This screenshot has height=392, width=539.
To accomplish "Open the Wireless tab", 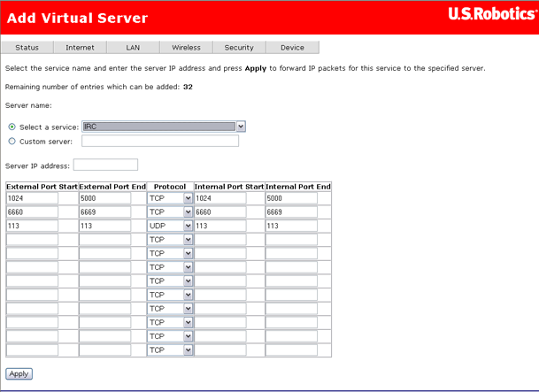I will [x=186, y=48].
